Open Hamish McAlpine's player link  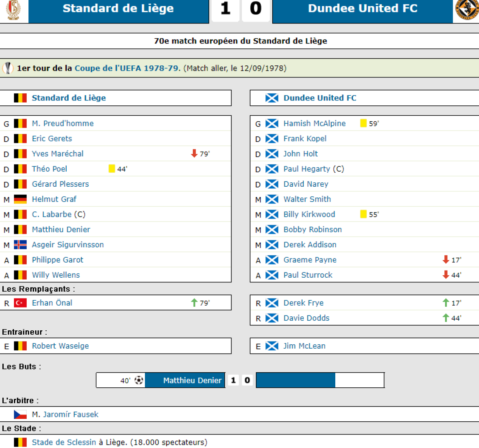pos(315,123)
